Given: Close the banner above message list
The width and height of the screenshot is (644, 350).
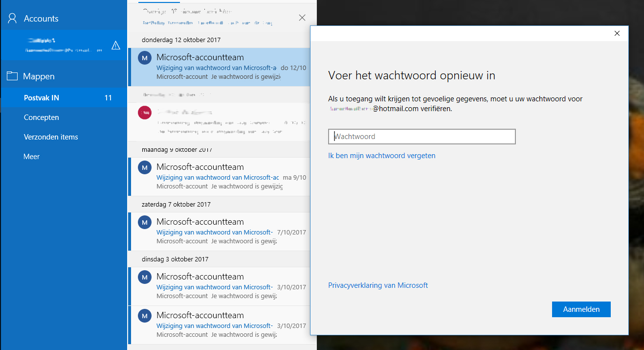Looking at the screenshot, I should (302, 18).
